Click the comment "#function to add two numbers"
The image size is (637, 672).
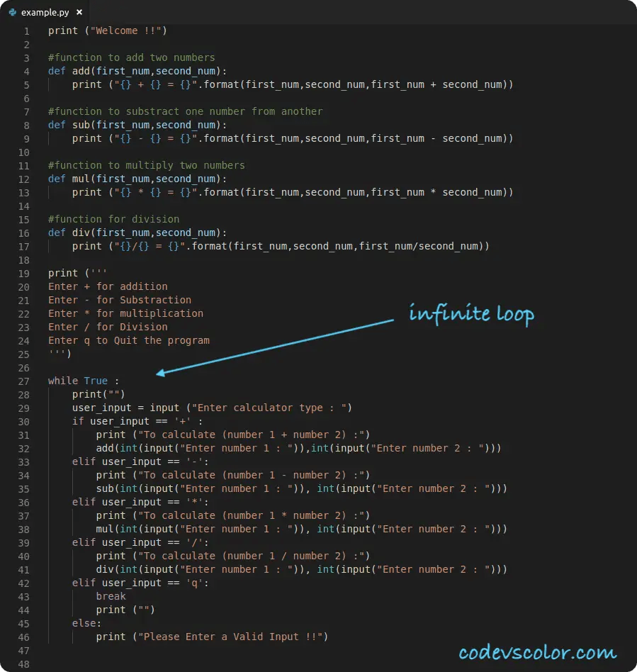[x=132, y=57]
